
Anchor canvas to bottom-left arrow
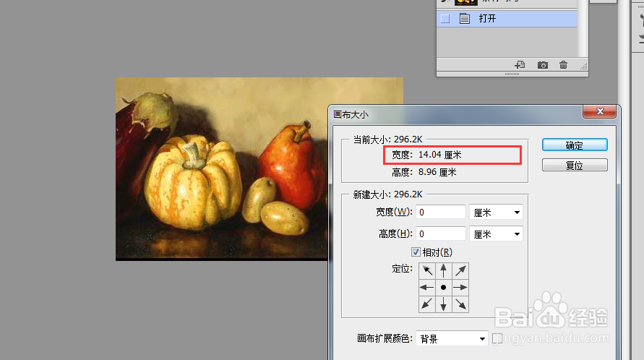[427, 304]
